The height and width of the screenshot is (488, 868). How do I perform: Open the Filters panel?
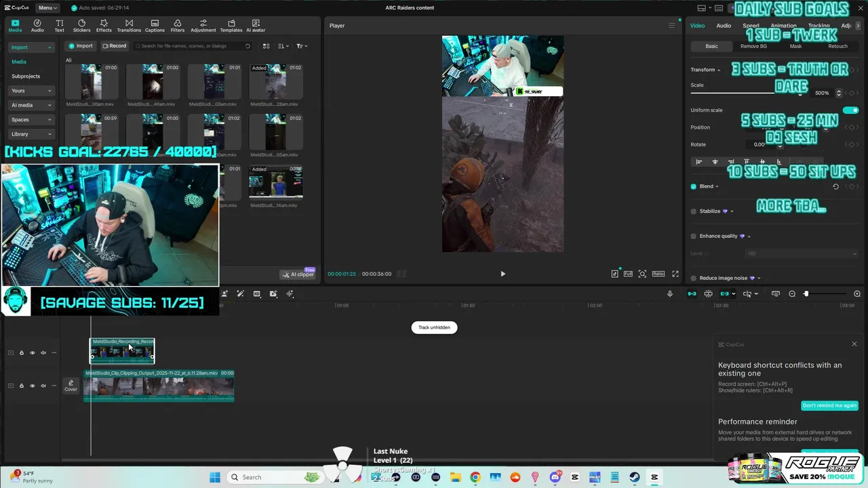pyautogui.click(x=178, y=26)
